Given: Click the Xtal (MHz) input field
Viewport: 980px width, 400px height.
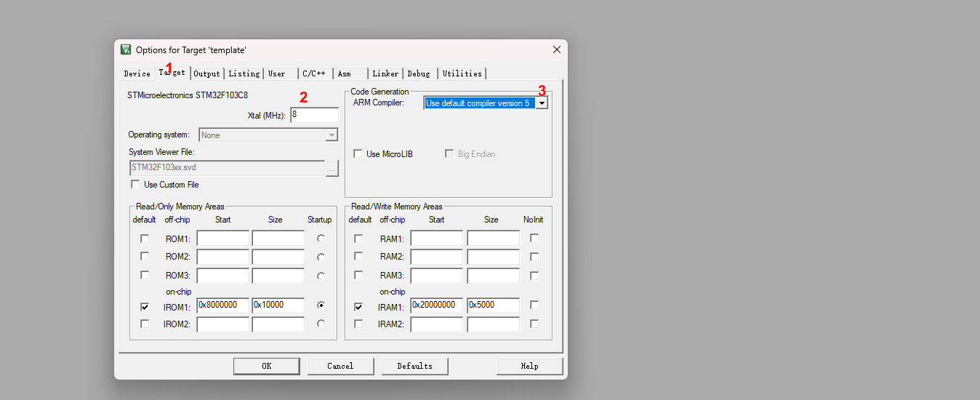Looking at the screenshot, I should [314, 115].
